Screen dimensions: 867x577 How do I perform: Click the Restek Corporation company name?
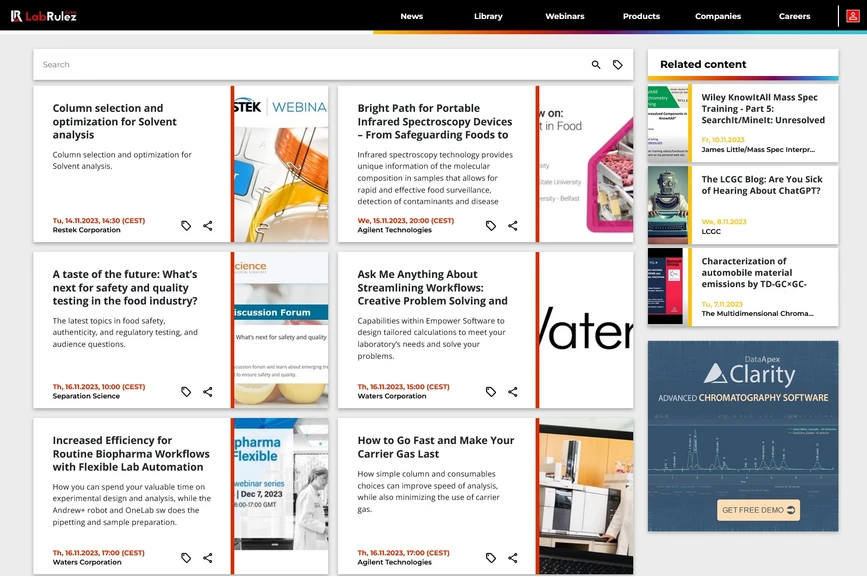coord(86,230)
